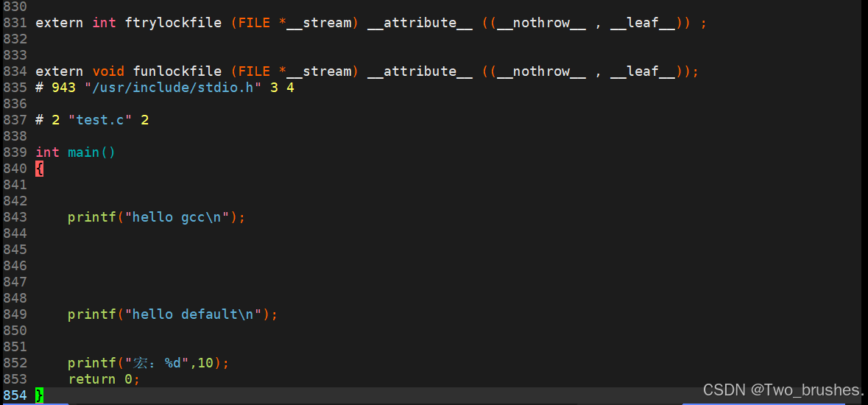Click the printf on line 843
This screenshot has width=868, height=405.
(92, 217)
